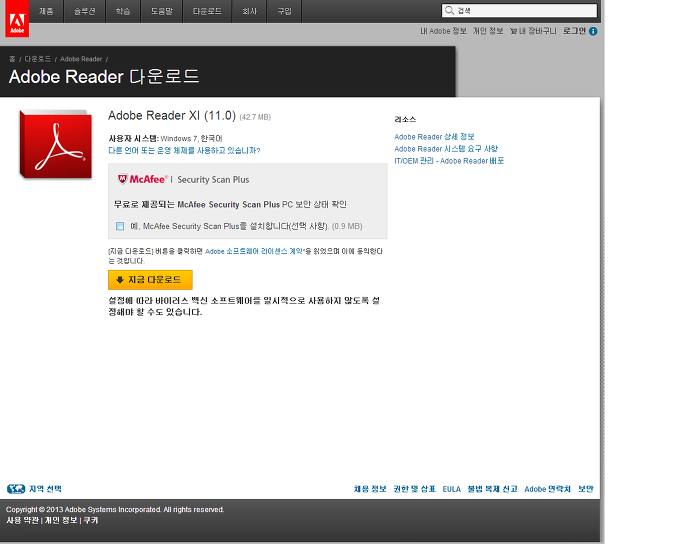
Task: Click the (42.7 MB) size text
Action: (255, 117)
